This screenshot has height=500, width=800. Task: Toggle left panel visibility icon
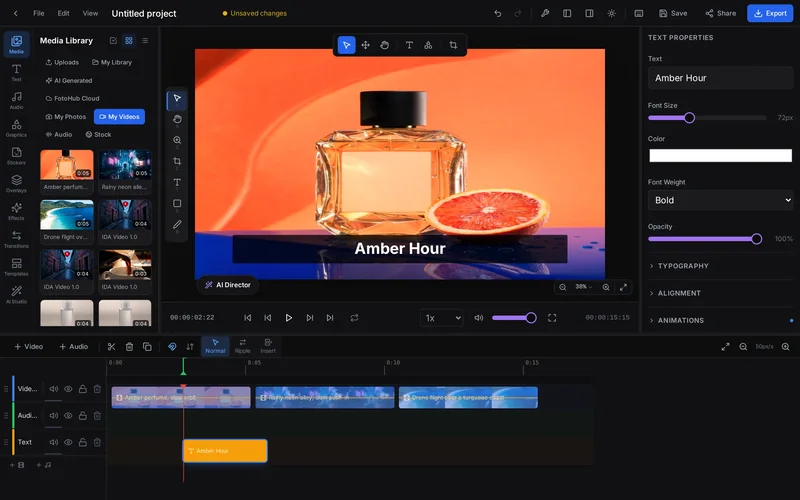point(567,13)
